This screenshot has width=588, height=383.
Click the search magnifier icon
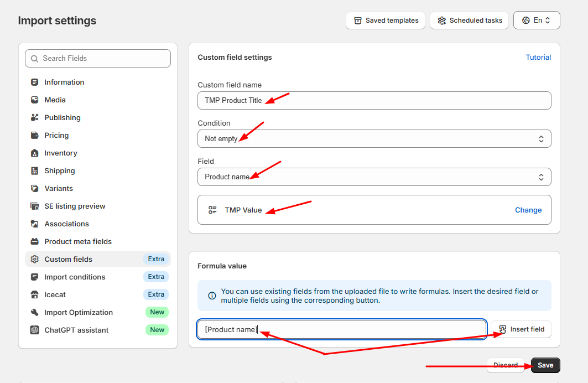34,59
